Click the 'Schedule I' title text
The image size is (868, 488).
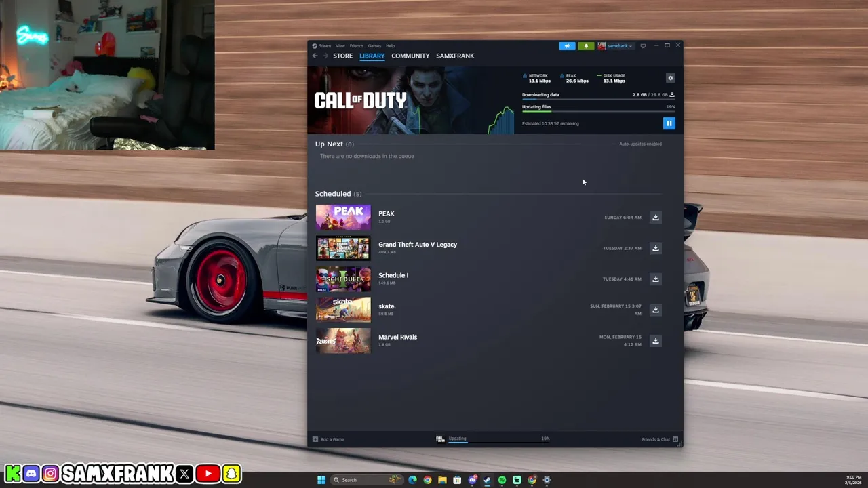(x=393, y=275)
